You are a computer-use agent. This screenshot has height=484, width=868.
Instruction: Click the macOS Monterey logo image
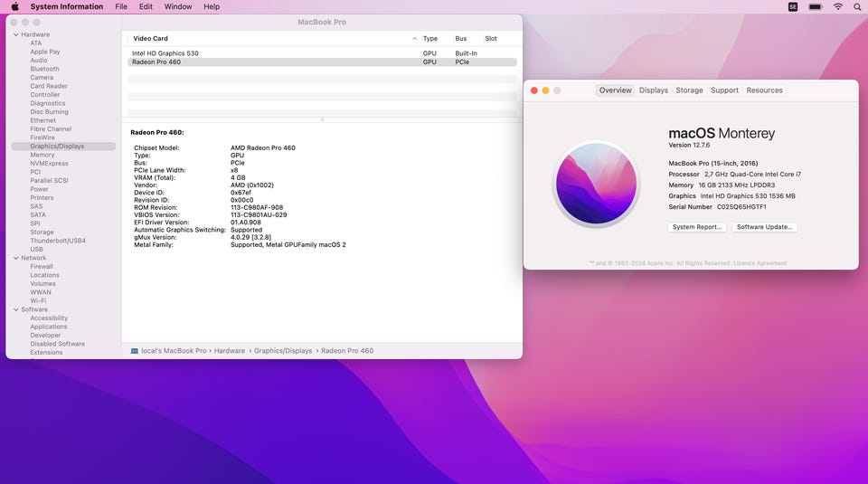pyautogui.click(x=596, y=184)
